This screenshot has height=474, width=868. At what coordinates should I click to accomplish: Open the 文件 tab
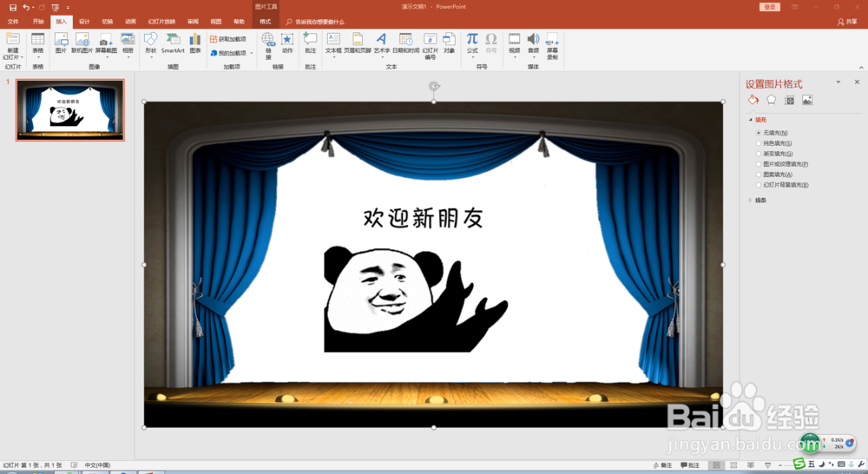(13, 22)
